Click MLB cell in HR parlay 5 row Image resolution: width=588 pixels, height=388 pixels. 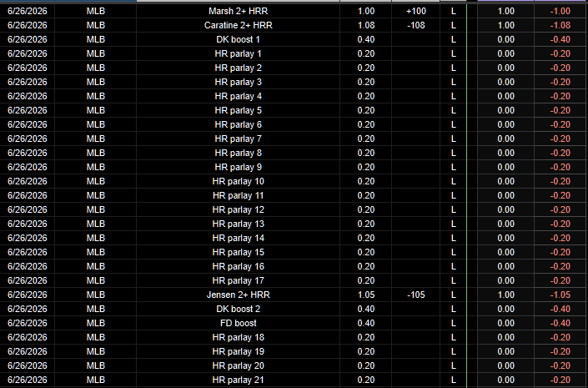[x=96, y=111]
